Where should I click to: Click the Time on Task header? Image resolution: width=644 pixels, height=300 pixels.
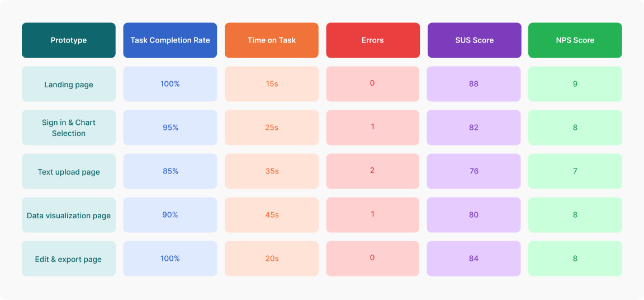272,40
